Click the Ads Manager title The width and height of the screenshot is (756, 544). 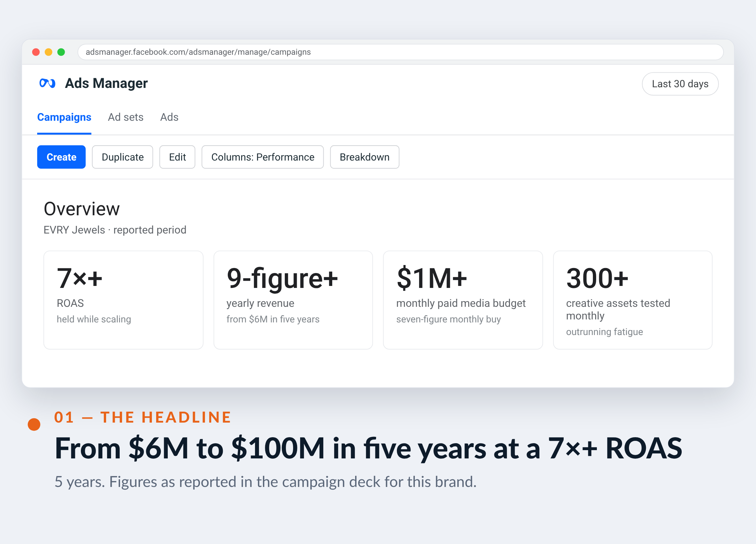pyautogui.click(x=106, y=83)
